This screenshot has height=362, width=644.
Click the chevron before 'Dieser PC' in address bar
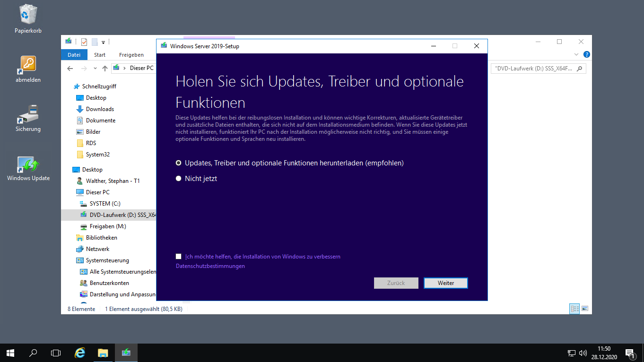pyautogui.click(x=124, y=68)
